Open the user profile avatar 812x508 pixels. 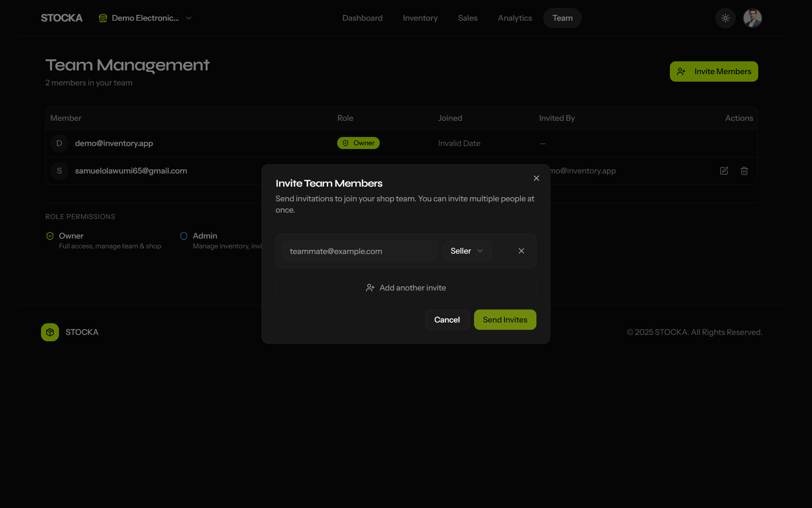click(x=752, y=18)
